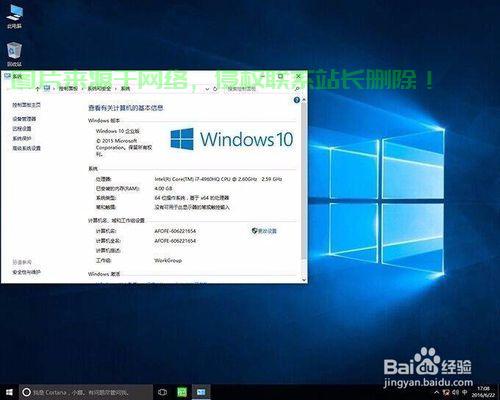The height and width of the screenshot is (400, 500).
Task: Click the 更改设置 shield link
Action: coord(264,231)
